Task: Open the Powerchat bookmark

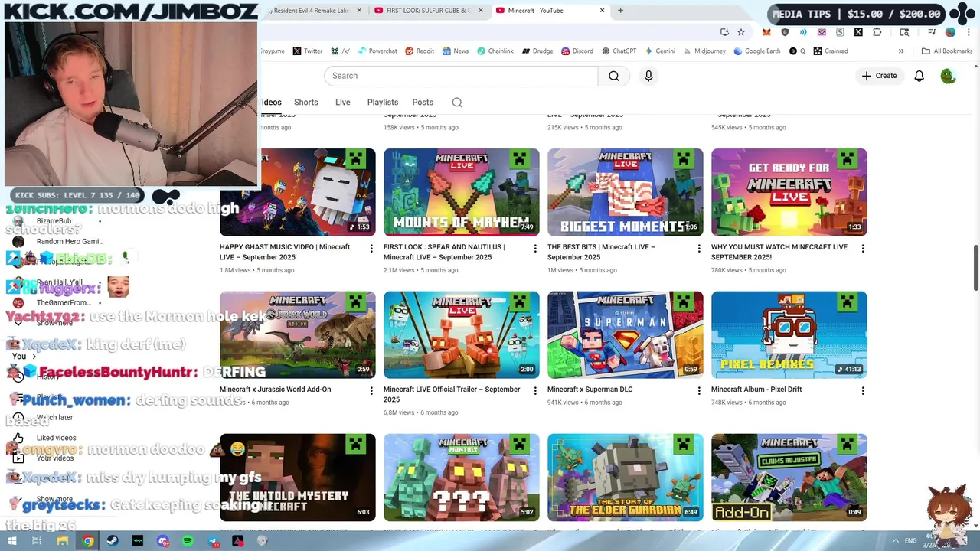Action: point(377,51)
